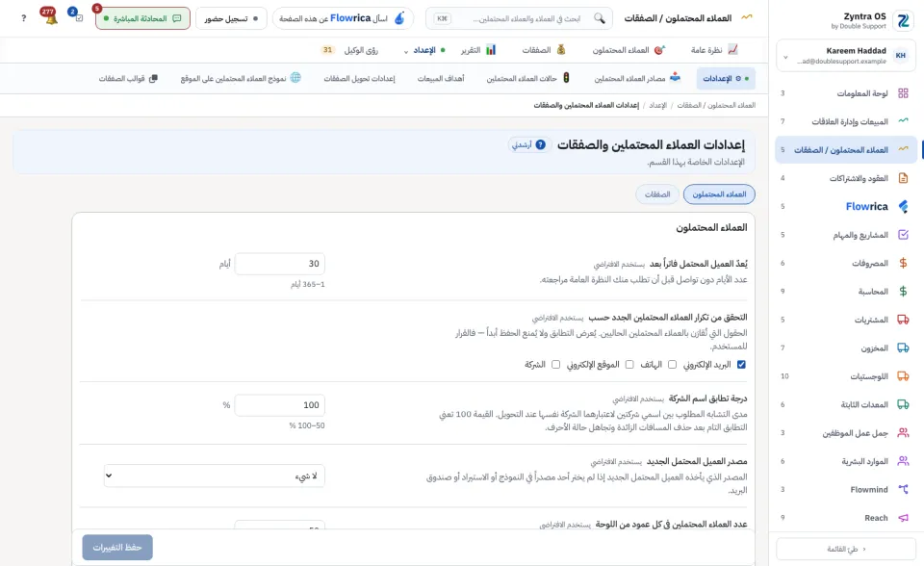Toggle البريد الإلكتروني checkbox
The image size is (924, 566).
point(741,365)
